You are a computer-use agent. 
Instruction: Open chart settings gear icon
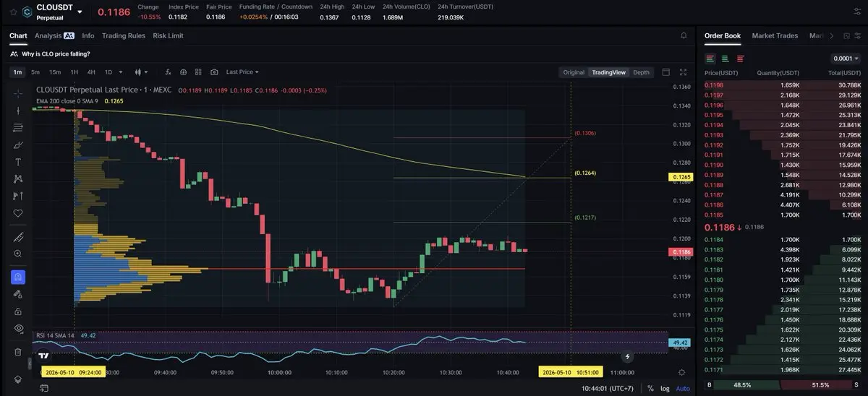[682, 372]
